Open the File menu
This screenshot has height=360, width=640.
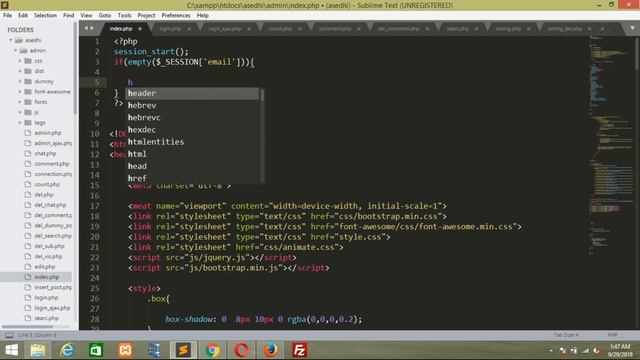click(7, 15)
